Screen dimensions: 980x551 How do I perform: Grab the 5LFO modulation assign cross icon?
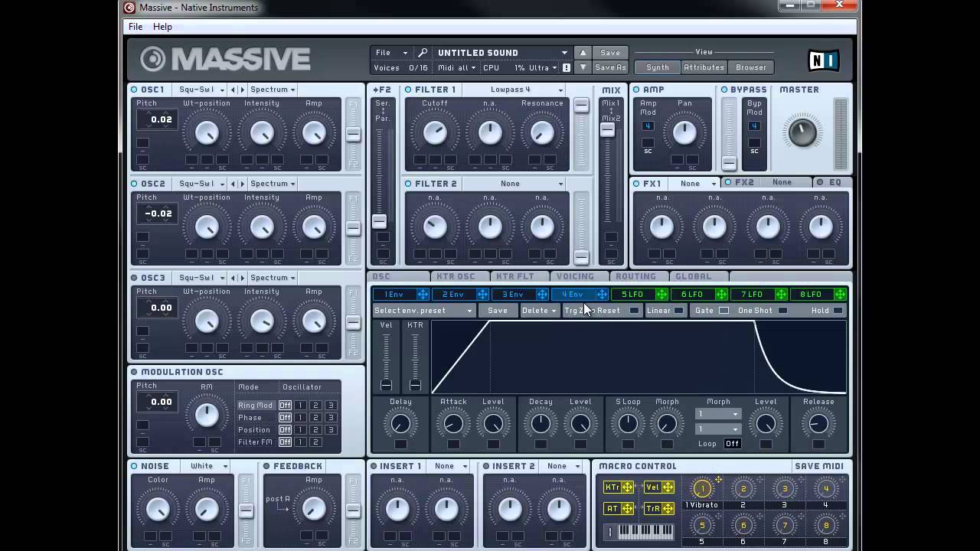[x=661, y=295]
